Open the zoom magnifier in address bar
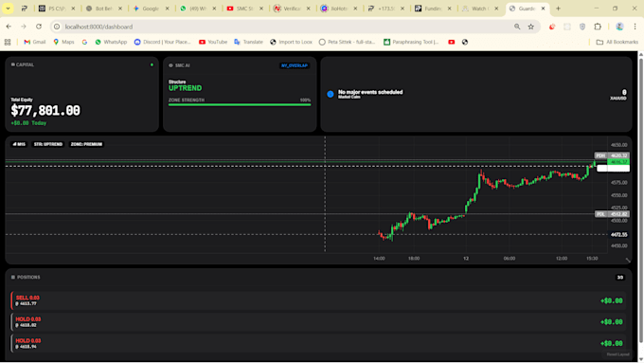The width and height of the screenshot is (644, 363). coord(517,27)
